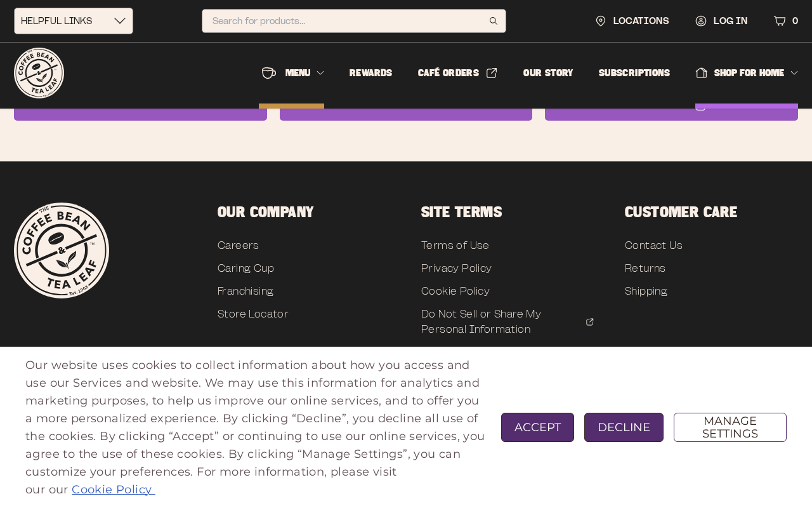Open the Franchising link
The image size is (812, 508).
(246, 291)
